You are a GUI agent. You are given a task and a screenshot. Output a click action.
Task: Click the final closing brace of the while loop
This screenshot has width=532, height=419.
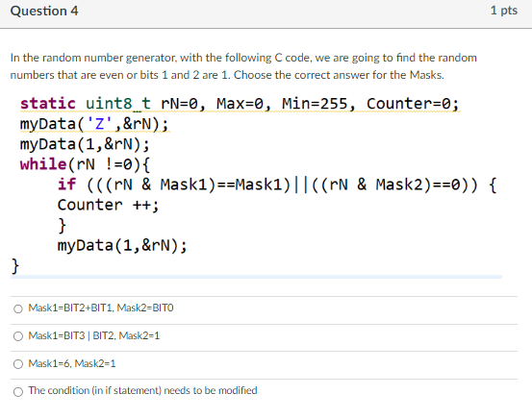tap(15, 266)
